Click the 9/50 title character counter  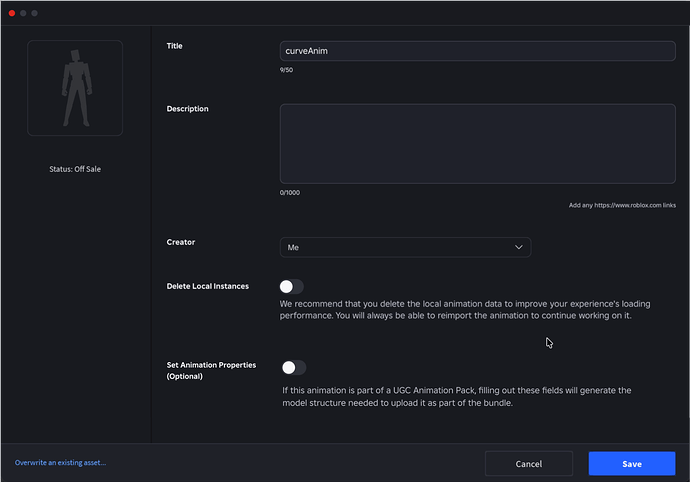[x=286, y=70]
